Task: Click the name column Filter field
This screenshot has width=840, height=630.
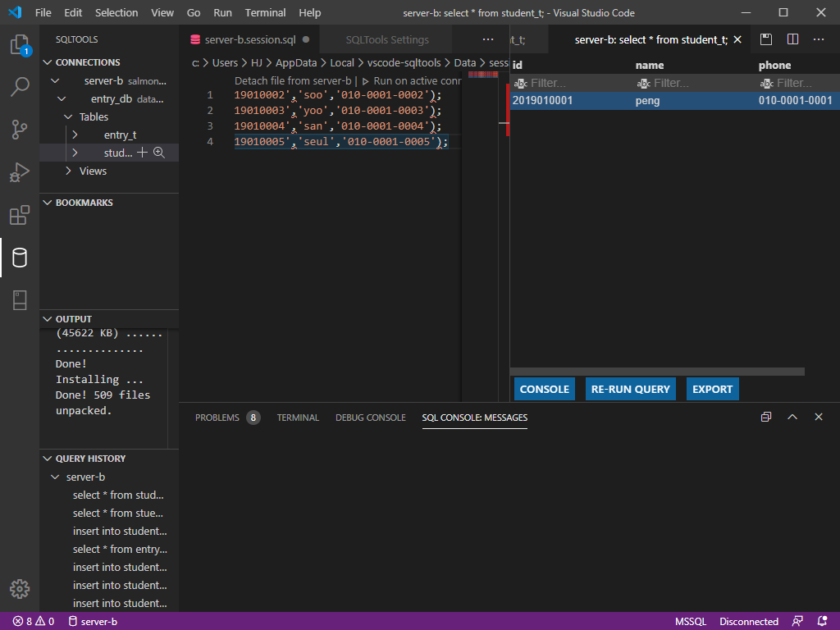Action: 696,83
